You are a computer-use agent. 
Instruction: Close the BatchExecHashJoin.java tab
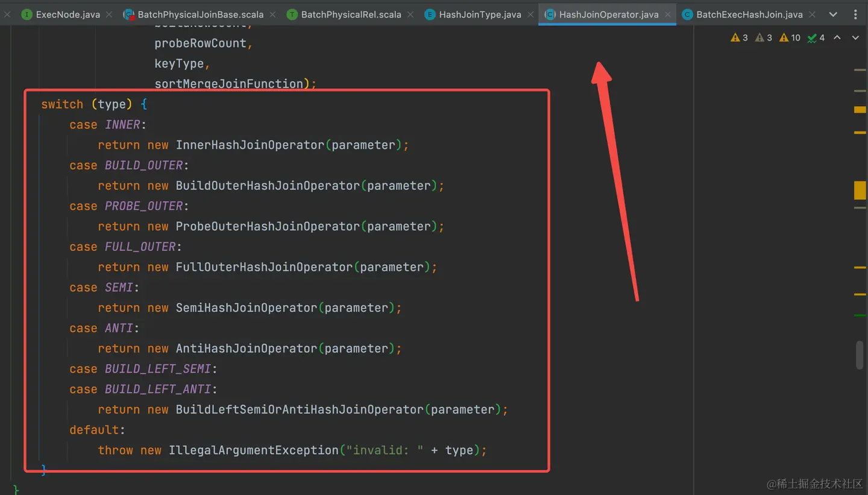click(812, 14)
